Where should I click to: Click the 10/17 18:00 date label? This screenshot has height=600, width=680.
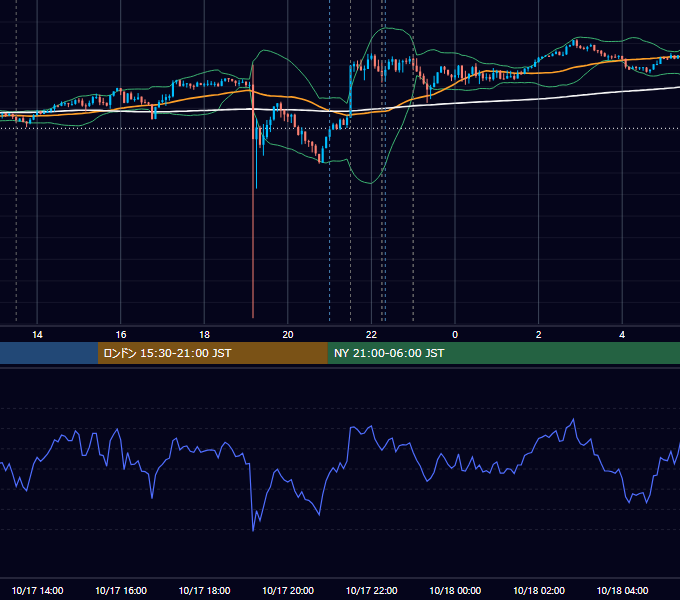point(204,590)
